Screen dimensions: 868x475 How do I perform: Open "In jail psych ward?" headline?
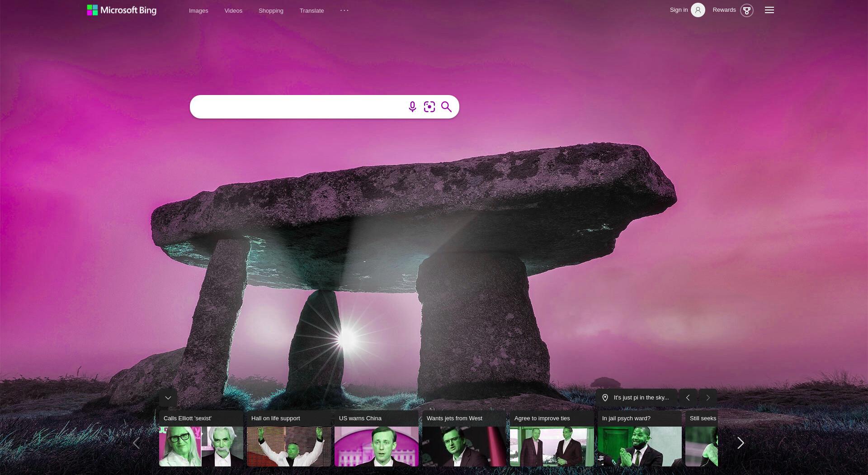click(x=626, y=418)
